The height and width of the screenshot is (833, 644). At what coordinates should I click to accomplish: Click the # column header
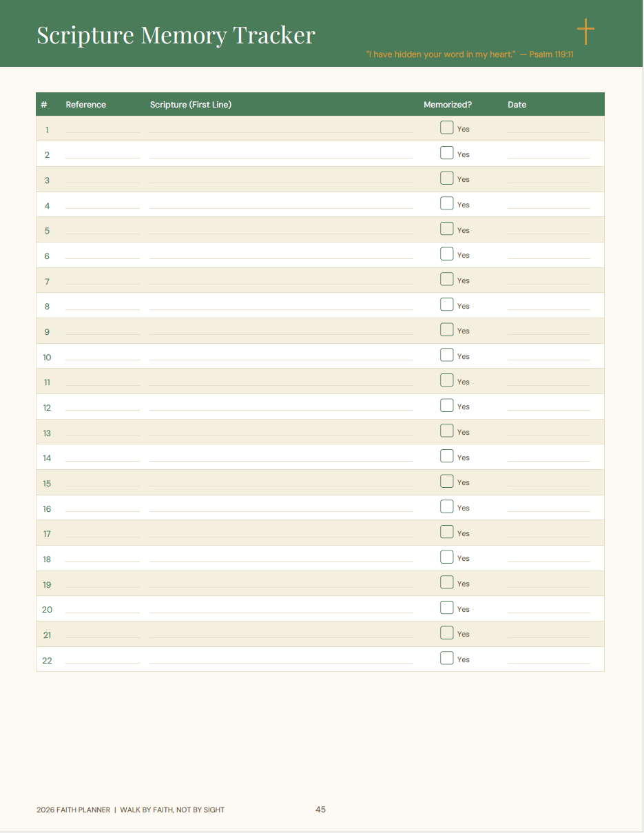(44, 105)
